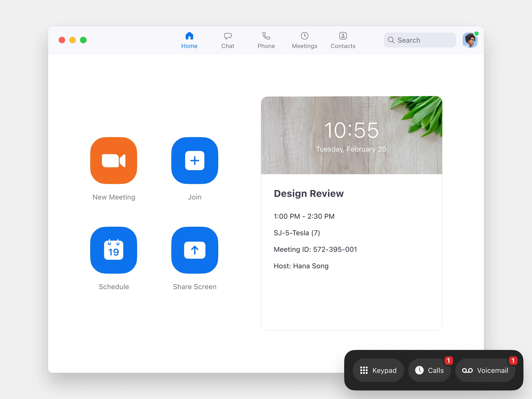Open the user profile avatar

click(x=470, y=40)
